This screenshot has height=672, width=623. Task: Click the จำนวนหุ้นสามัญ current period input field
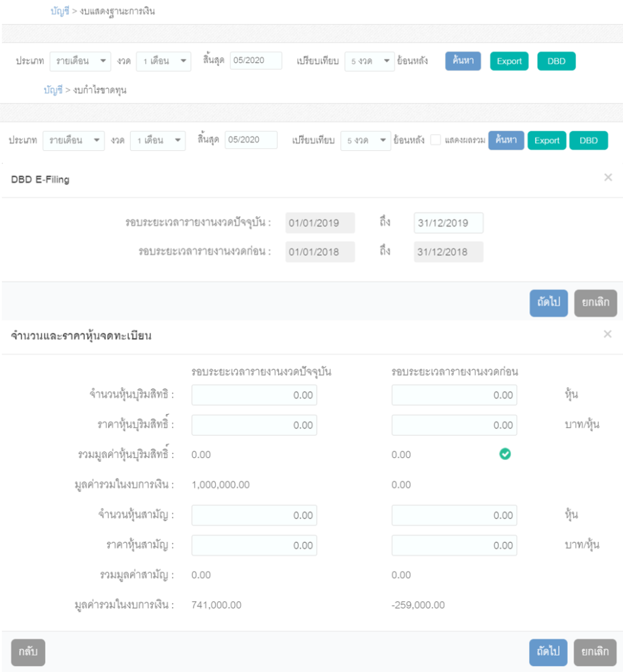(253, 516)
